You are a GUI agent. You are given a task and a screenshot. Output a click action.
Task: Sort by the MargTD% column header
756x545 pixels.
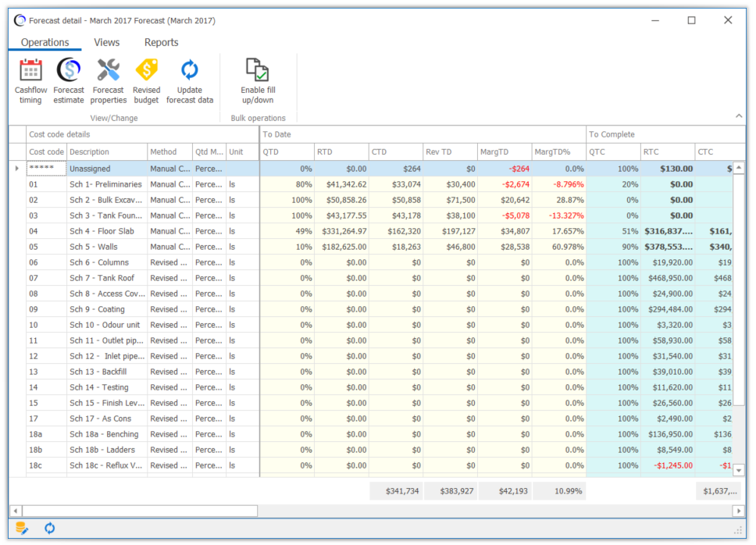(559, 151)
